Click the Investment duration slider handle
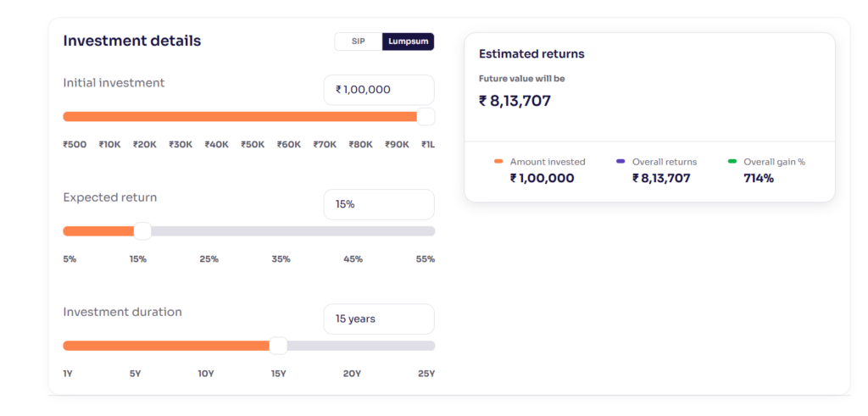 (278, 346)
